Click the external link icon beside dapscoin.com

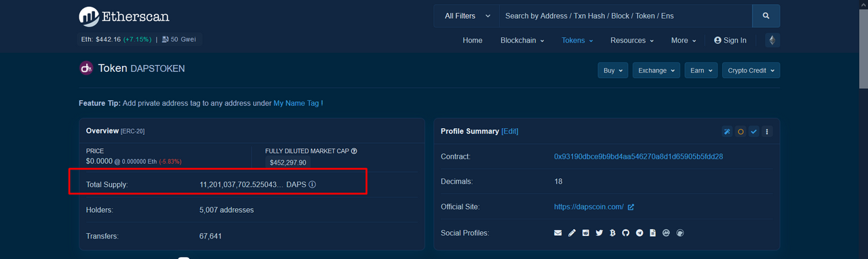[631, 207]
